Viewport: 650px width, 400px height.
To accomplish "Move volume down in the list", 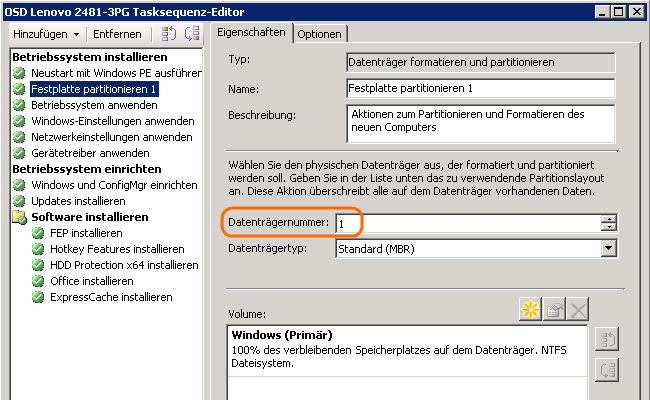I will coord(607,368).
